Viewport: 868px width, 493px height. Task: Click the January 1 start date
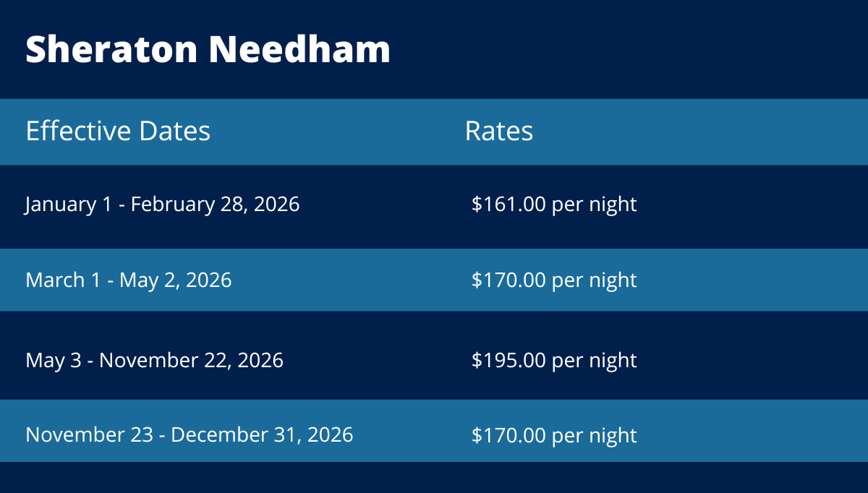(x=69, y=204)
